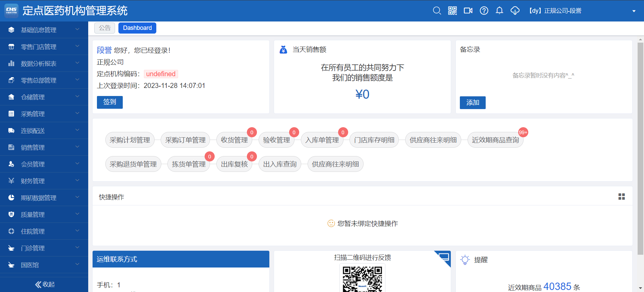The image size is (644, 292).
Task: Expand 连锁配送 menu chevron
Action: click(x=77, y=130)
